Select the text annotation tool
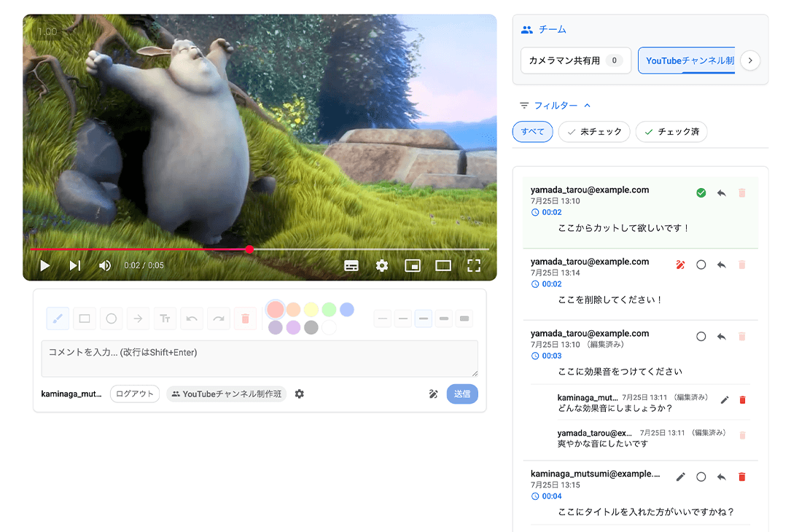This screenshot has width=791, height=532. point(165,318)
